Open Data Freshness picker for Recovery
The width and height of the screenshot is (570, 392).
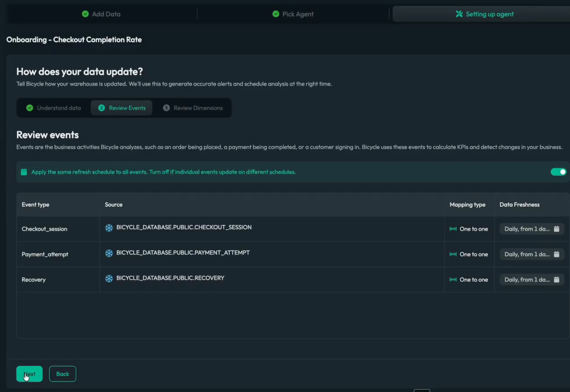[x=532, y=280]
